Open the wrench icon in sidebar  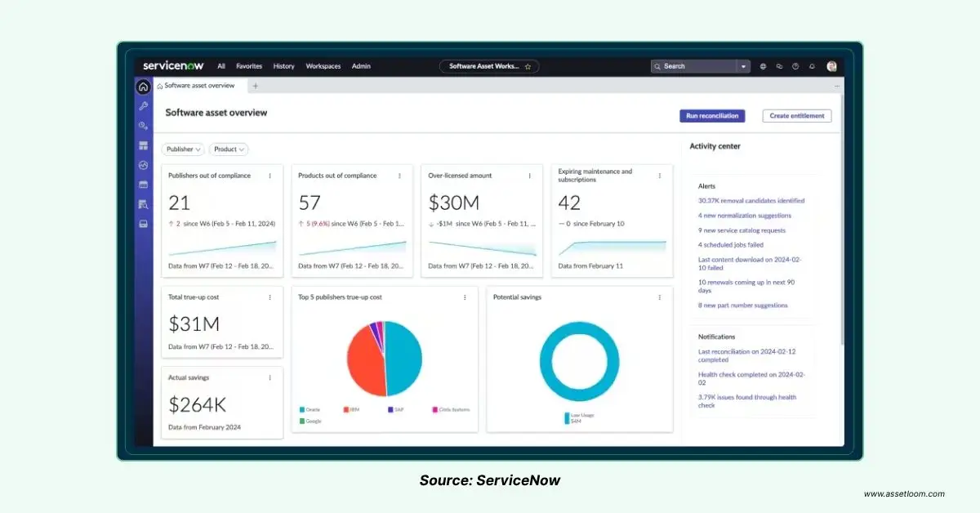pyautogui.click(x=144, y=106)
